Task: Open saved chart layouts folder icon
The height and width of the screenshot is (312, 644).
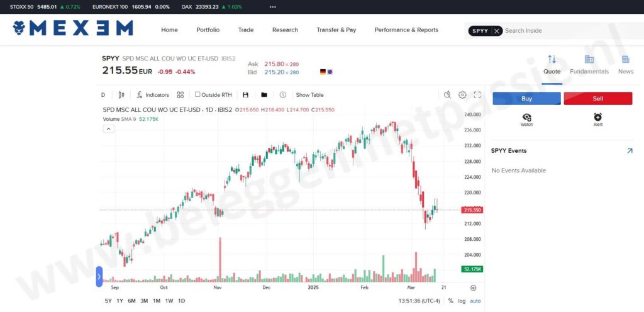Action: click(264, 95)
